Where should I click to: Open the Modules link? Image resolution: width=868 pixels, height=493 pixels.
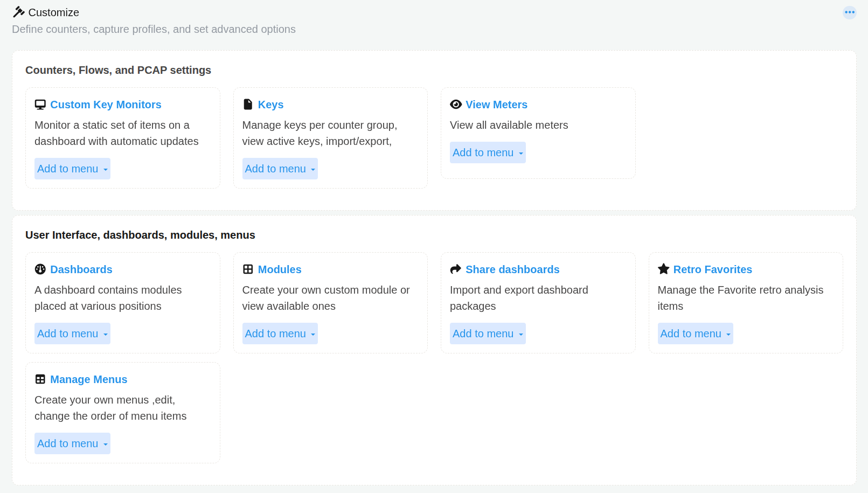pos(280,269)
